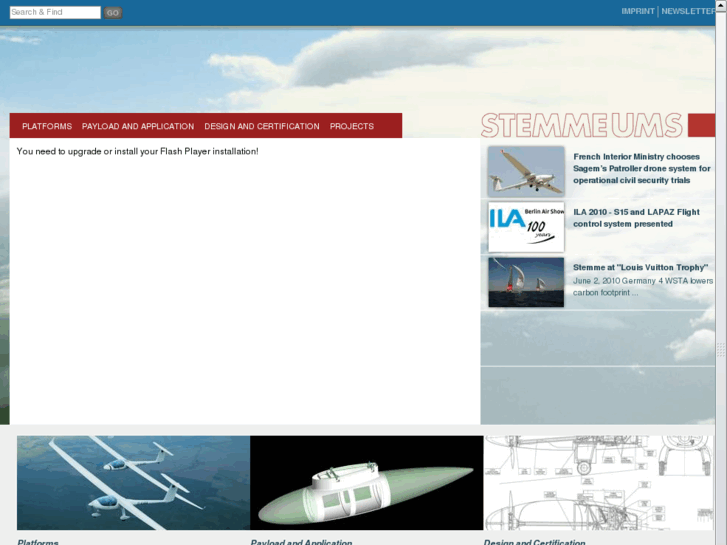Image resolution: width=727 pixels, height=545 pixels.
Task: Open the Design and Certification caption link
Action: click(x=534, y=542)
